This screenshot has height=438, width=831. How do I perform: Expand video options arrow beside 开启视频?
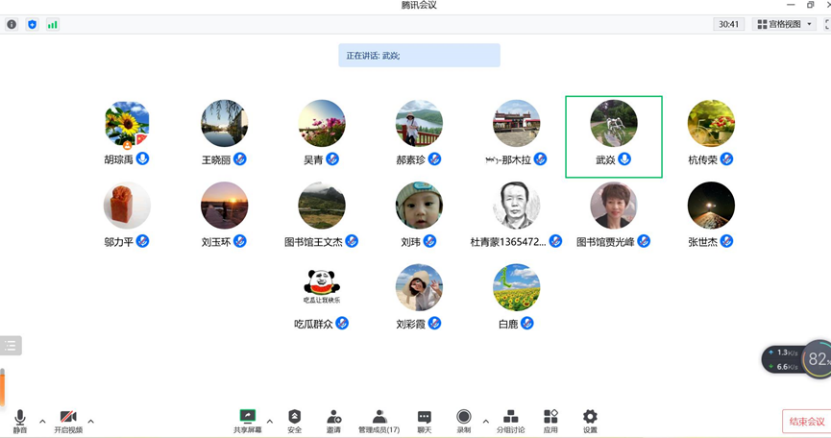click(x=91, y=421)
